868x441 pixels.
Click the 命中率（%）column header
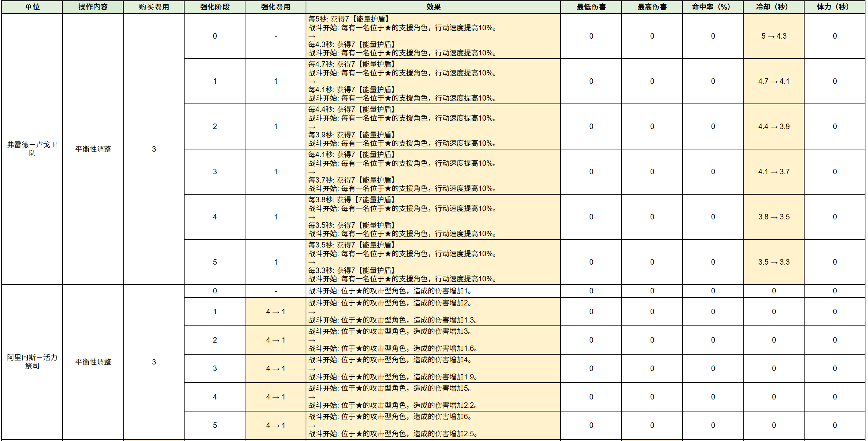coord(713,7)
